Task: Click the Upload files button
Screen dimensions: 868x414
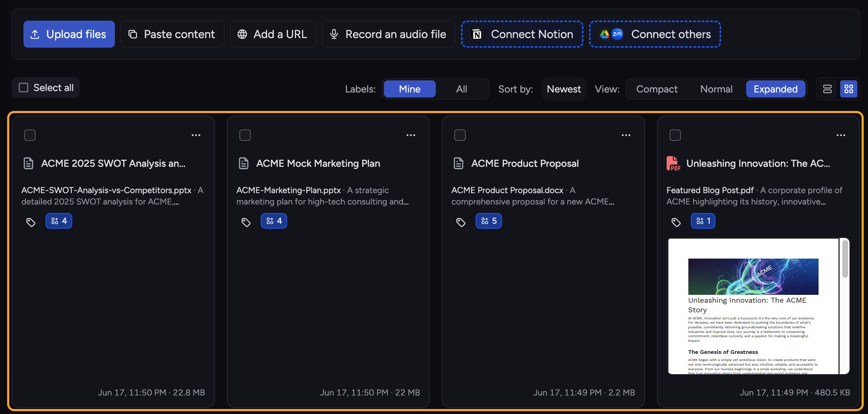Action: pos(69,34)
